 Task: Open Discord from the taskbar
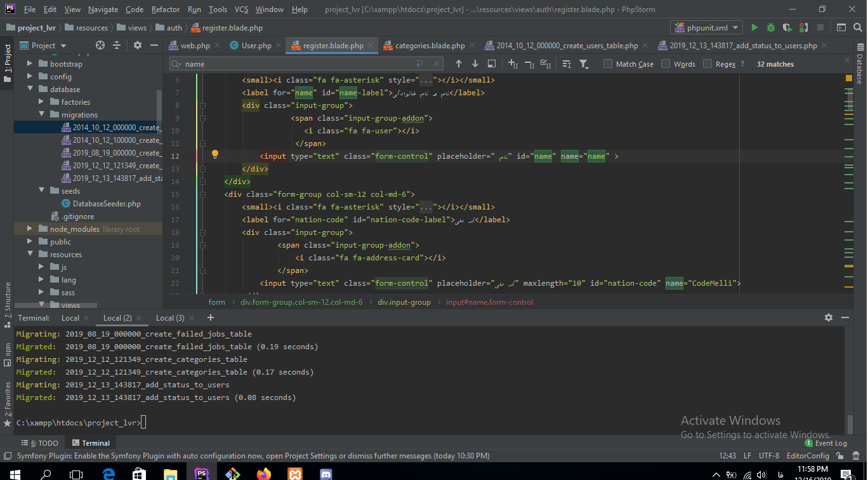[326, 474]
